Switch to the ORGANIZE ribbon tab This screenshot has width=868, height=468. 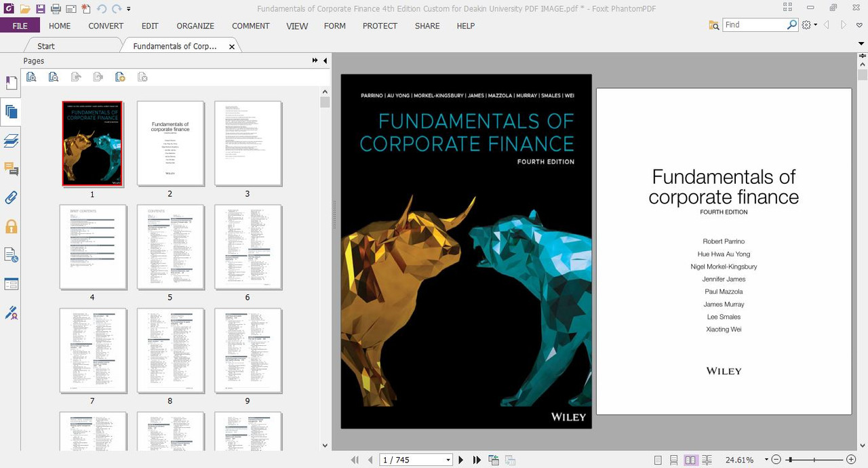tap(195, 26)
